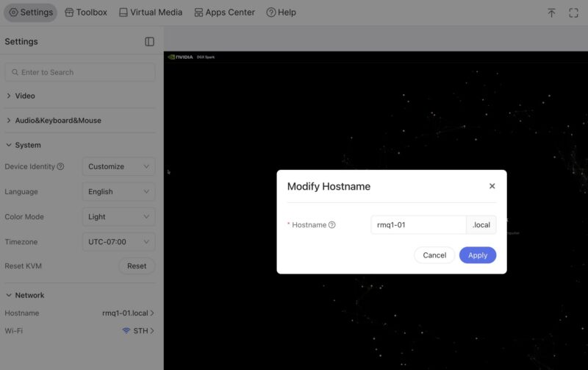Apply the new hostname
Screen dimensions: 588x370
tap(477, 255)
